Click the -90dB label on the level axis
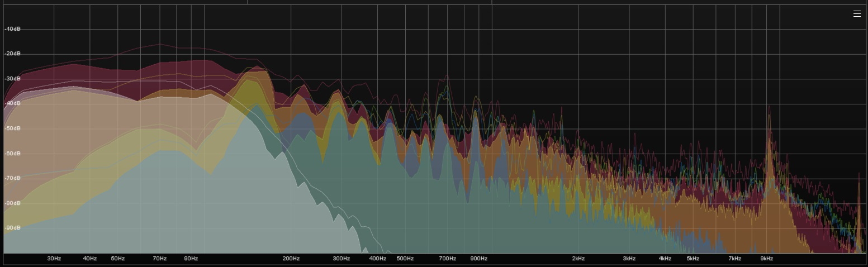 (x=12, y=228)
